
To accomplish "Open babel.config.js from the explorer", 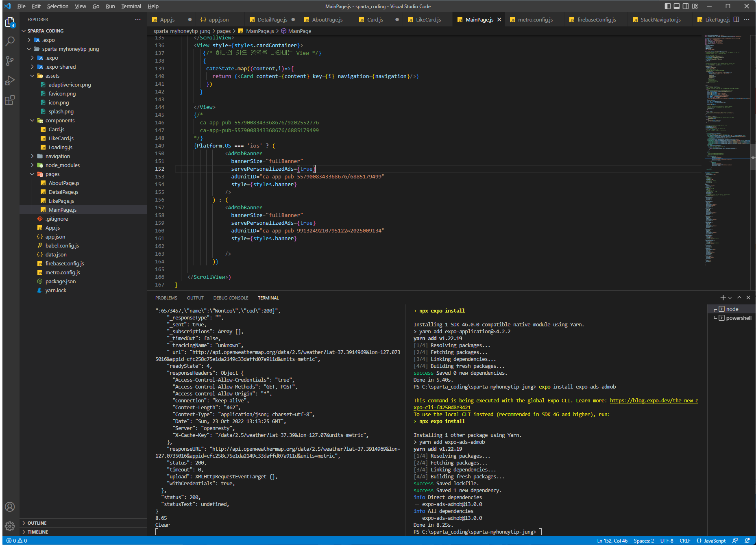I will pyautogui.click(x=62, y=246).
